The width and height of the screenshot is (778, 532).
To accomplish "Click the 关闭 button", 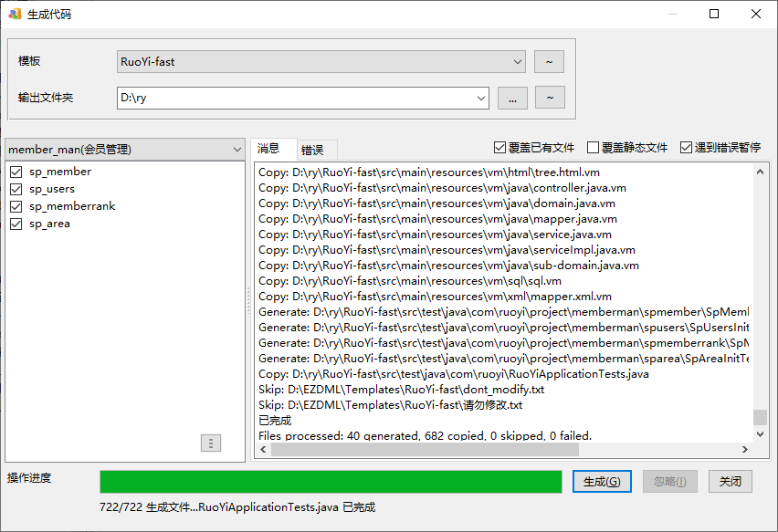I will pyautogui.click(x=730, y=482).
